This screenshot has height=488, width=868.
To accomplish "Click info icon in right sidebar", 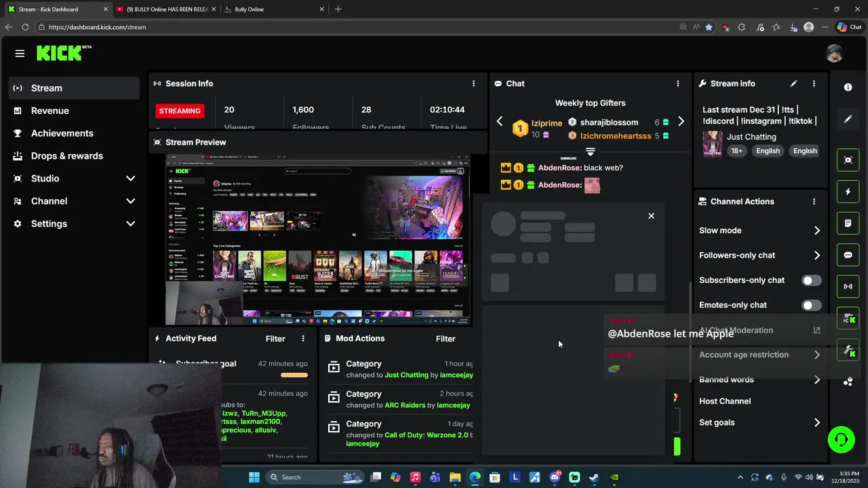I will point(848,87).
